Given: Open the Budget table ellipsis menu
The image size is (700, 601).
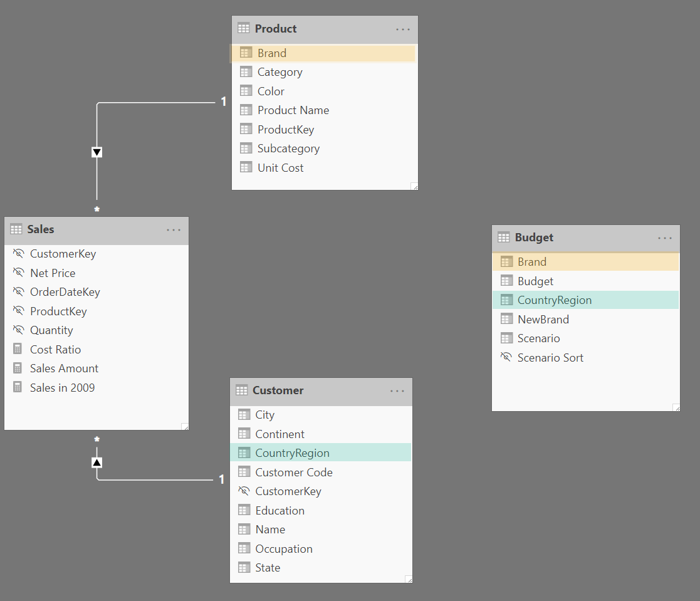Looking at the screenshot, I should tap(665, 238).
